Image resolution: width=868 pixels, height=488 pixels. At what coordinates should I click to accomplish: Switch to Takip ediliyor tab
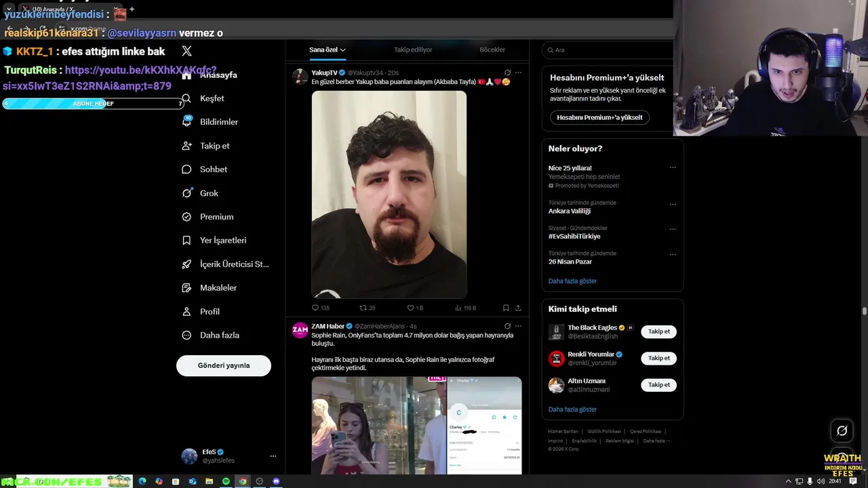tap(413, 49)
